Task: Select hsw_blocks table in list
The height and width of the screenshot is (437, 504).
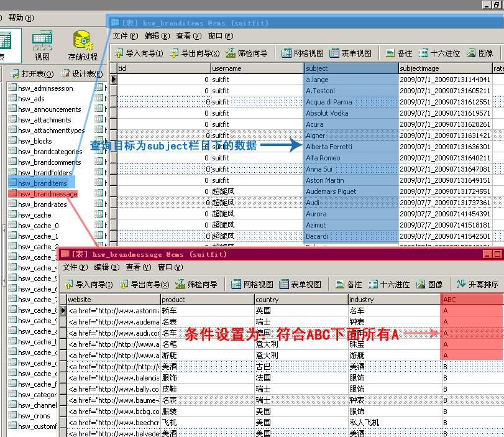Action: 30,141
